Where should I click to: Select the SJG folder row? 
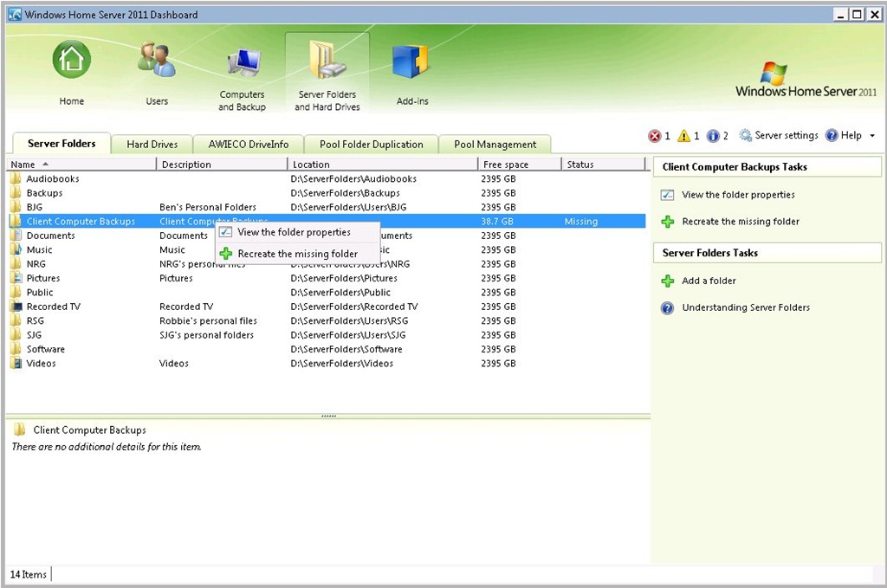tap(326, 335)
